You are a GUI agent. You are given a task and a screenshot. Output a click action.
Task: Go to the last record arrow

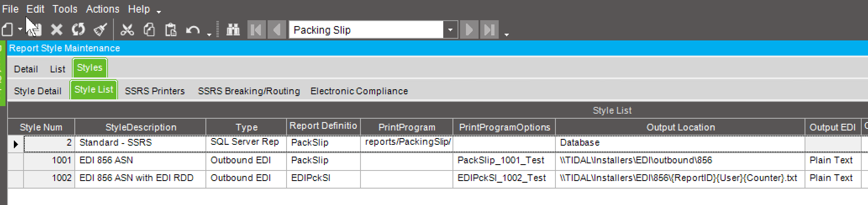(x=489, y=30)
